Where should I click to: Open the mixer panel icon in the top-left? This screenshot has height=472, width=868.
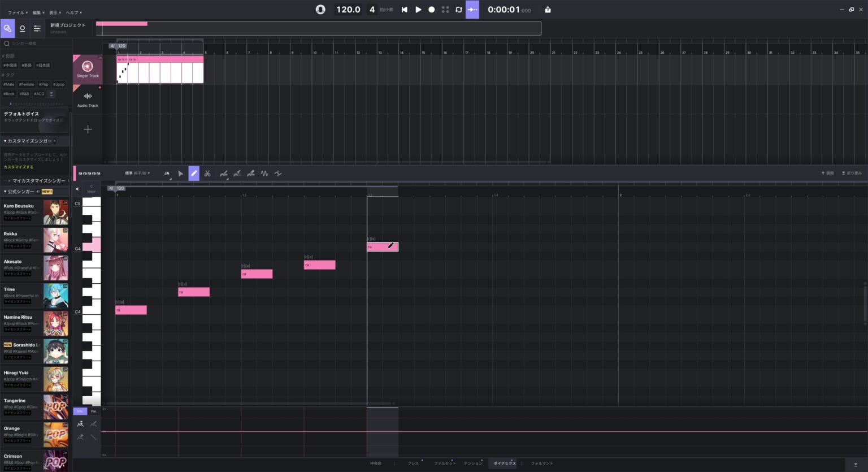[x=37, y=28]
